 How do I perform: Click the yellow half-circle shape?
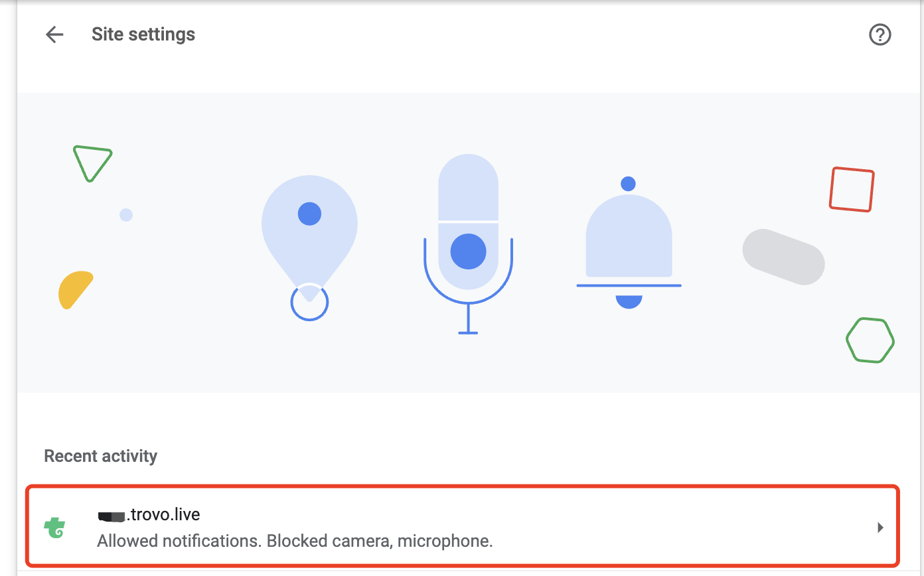(74, 289)
